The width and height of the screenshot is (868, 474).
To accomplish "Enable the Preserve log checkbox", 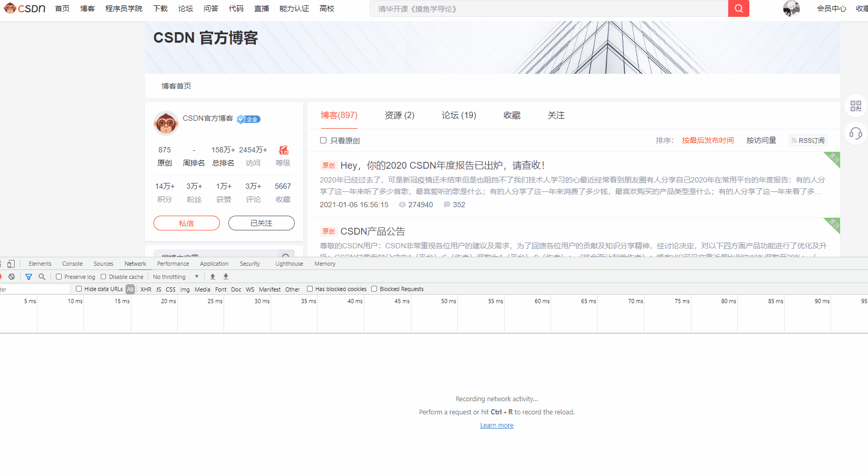I will pos(59,277).
